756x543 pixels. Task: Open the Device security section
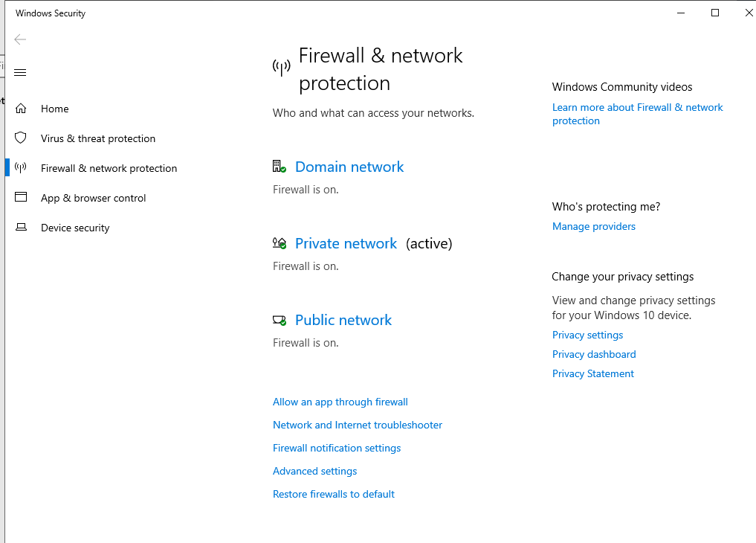click(75, 228)
